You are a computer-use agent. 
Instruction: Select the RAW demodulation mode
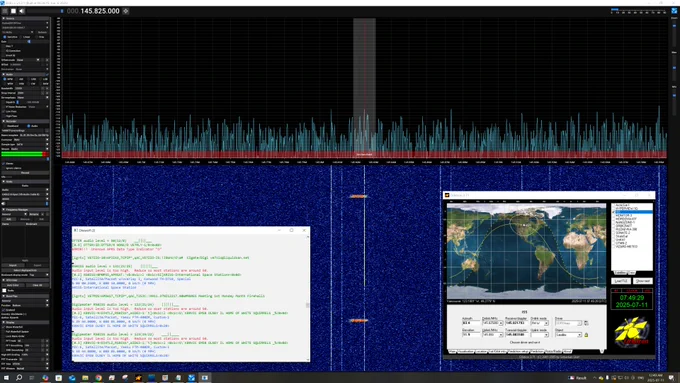click(x=41, y=84)
